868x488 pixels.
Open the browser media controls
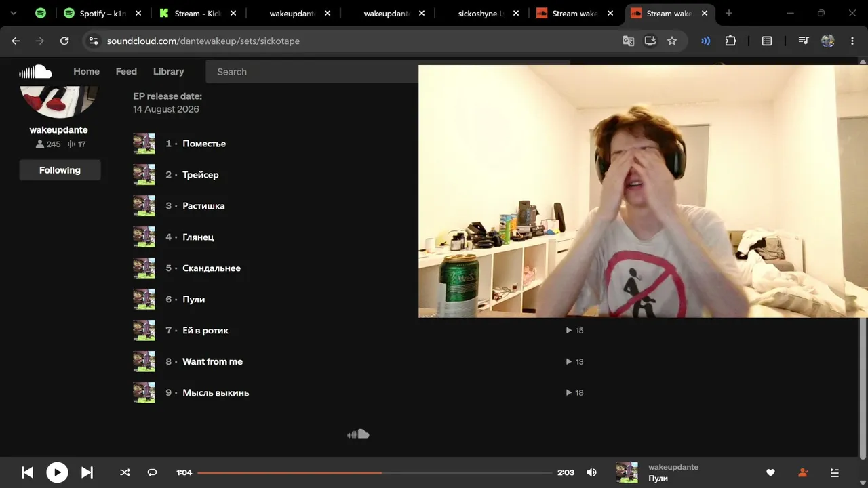804,41
